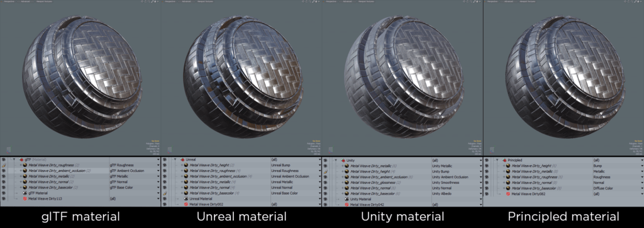The height and width of the screenshot is (228, 644).
Task: Expand the Unity glossiness layer plus sign
Action: coord(343,182)
